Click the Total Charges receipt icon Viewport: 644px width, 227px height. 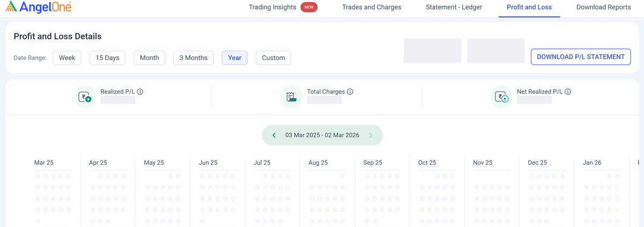(291, 97)
